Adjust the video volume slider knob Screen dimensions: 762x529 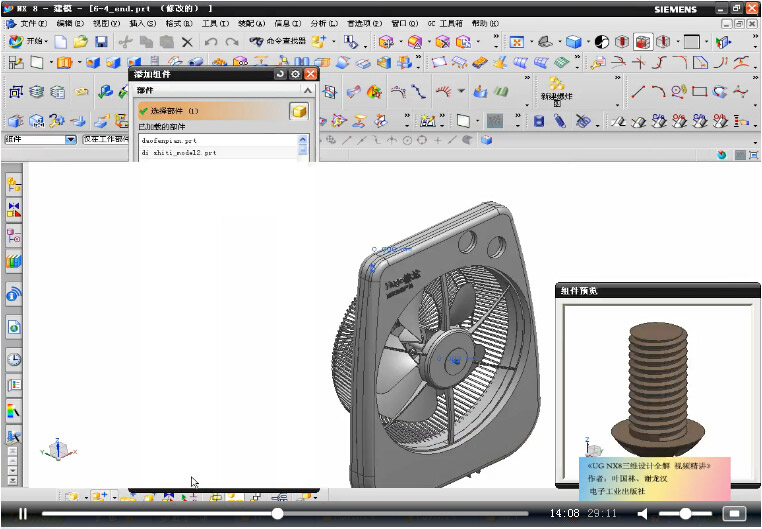pyautogui.click(x=685, y=513)
